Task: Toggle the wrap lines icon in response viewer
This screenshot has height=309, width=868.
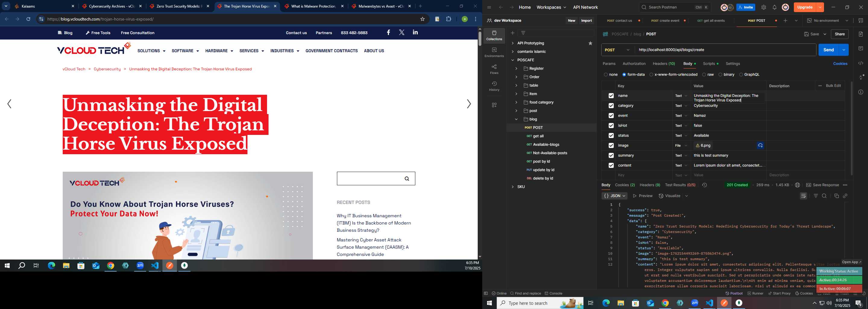Action: [803, 196]
